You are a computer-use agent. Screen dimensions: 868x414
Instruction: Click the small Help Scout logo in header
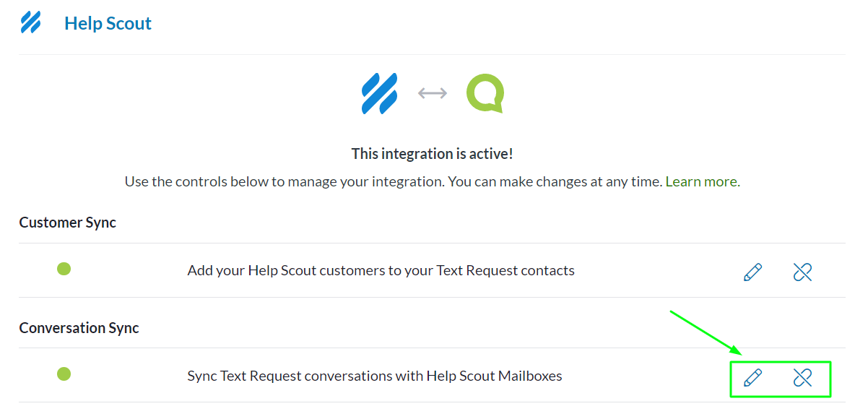[30, 23]
